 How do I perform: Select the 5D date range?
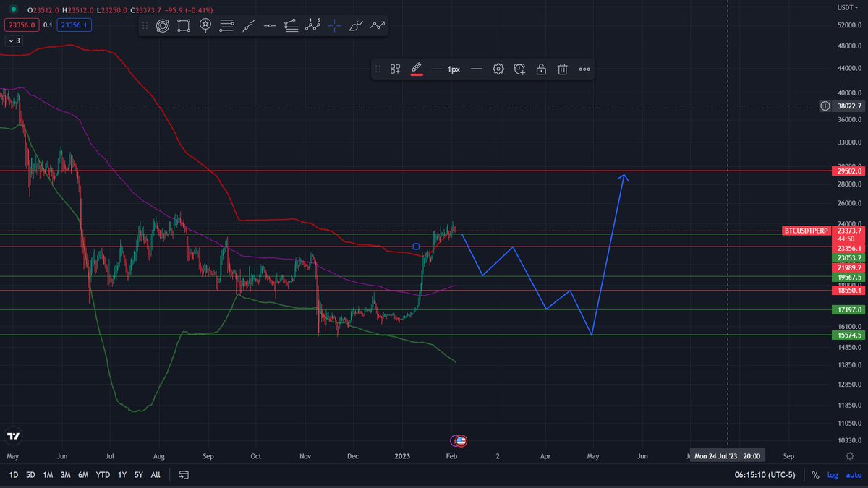(x=30, y=475)
